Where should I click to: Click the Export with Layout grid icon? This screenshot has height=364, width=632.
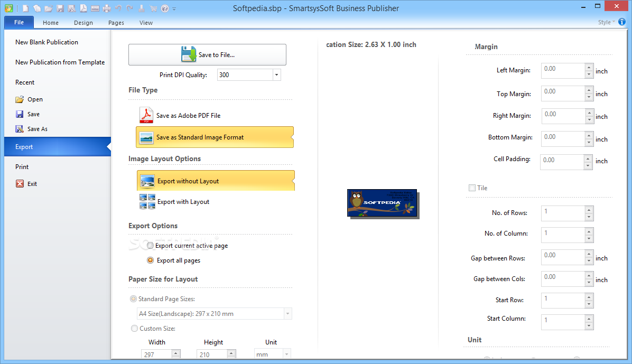(147, 202)
